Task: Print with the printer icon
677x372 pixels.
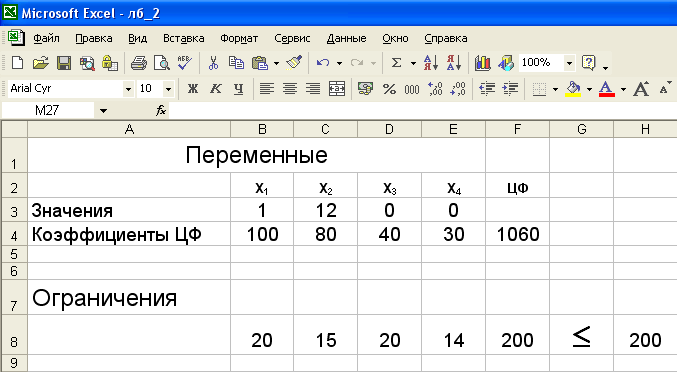Action: click(x=139, y=63)
